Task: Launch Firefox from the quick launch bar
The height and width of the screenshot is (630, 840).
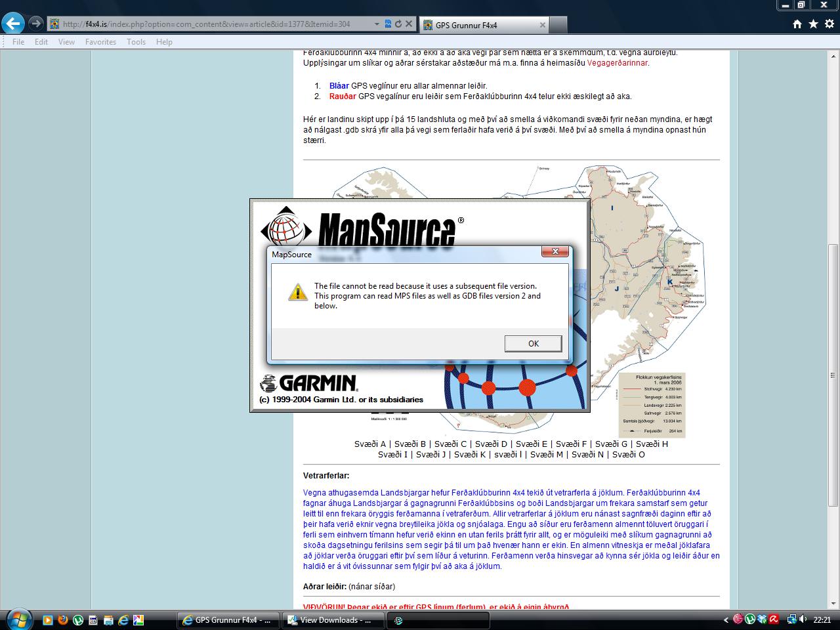Action: coord(63,619)
